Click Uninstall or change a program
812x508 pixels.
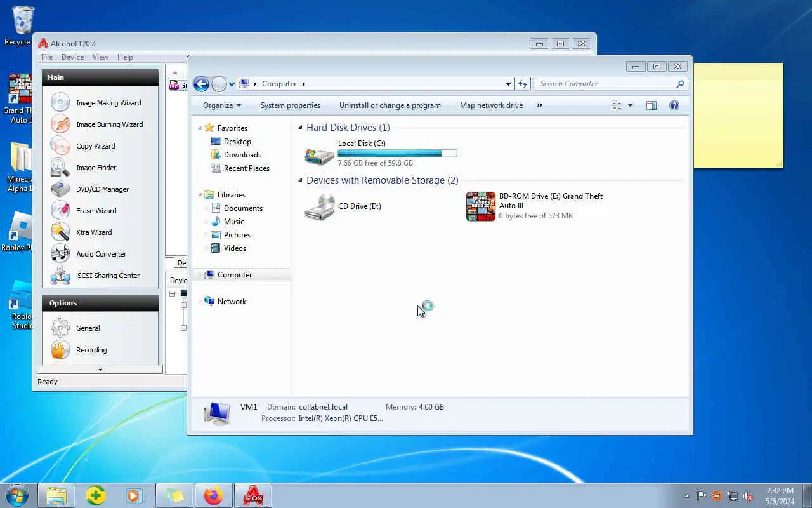coord(390,105)
